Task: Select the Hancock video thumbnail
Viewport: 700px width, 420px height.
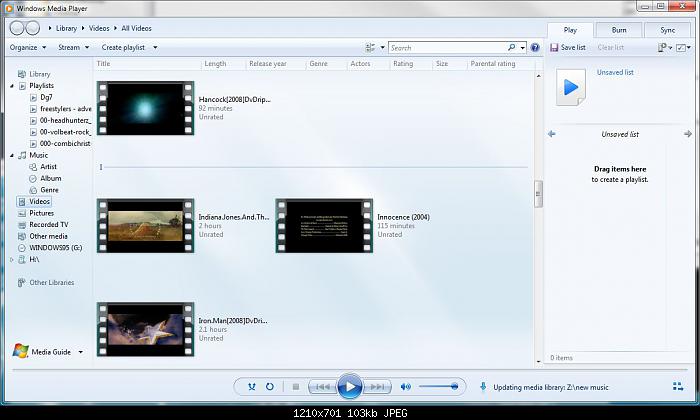Action: [x=146, y=108]
